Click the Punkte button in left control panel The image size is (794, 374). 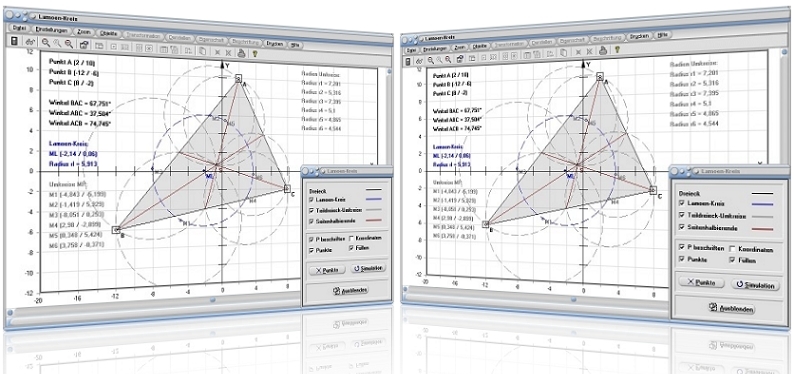click(327, 270)
